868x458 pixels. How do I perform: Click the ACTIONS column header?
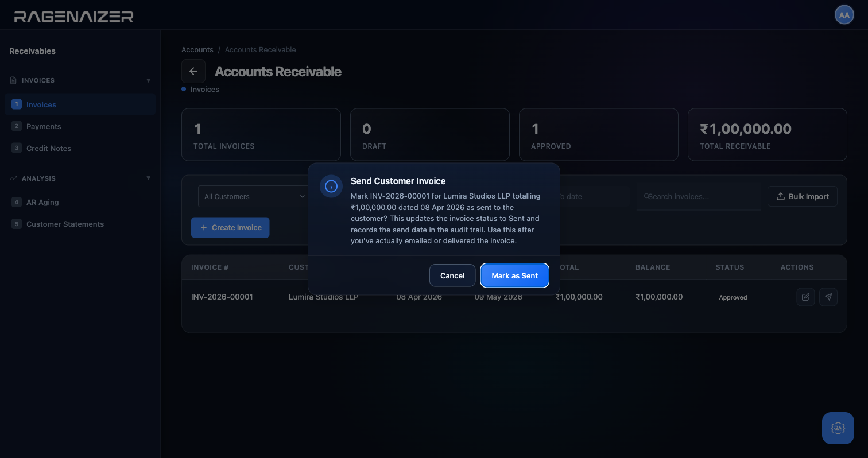pos(797,267)
